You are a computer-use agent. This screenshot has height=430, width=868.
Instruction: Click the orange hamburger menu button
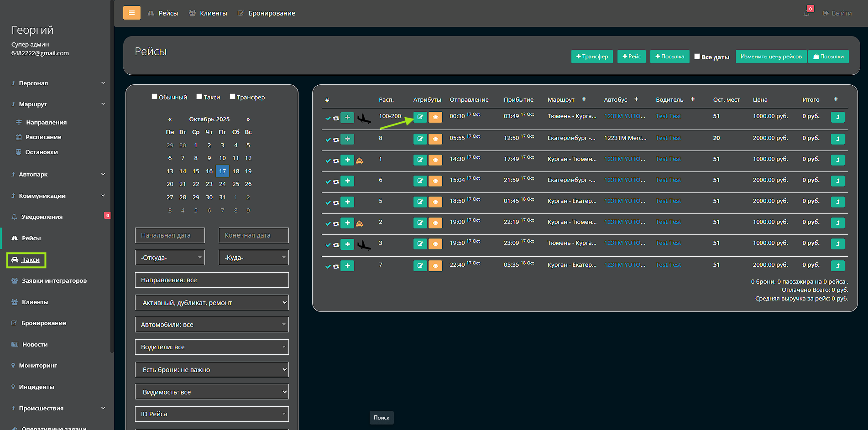(131, 13)
